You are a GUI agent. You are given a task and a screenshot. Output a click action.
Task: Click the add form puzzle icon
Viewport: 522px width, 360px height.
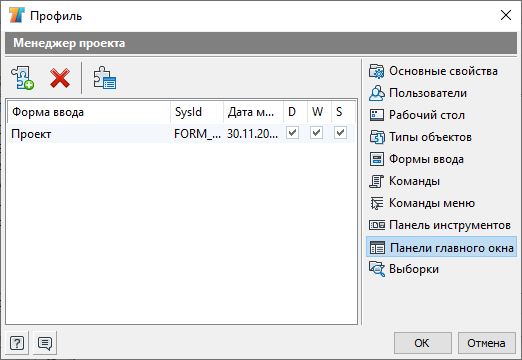pyautogui.click(x=23, y=78)
